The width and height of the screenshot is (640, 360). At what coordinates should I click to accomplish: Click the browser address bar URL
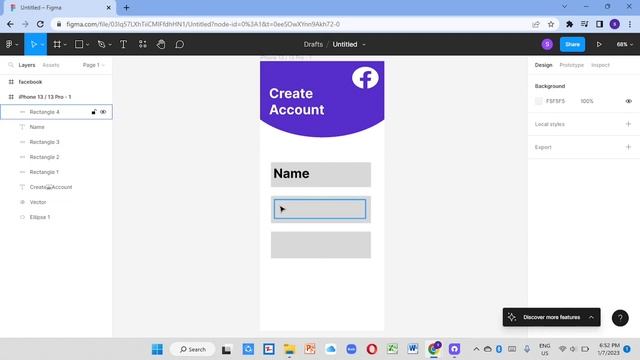(203, 24)
